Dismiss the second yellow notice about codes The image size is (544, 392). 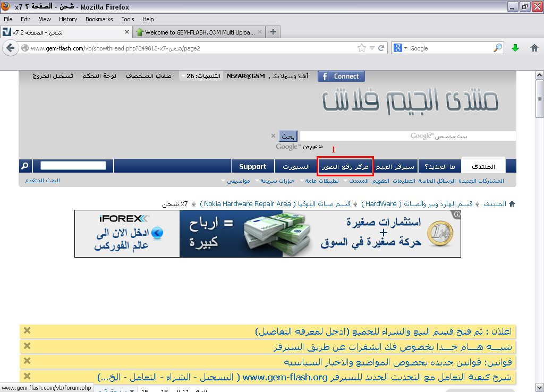27,346
